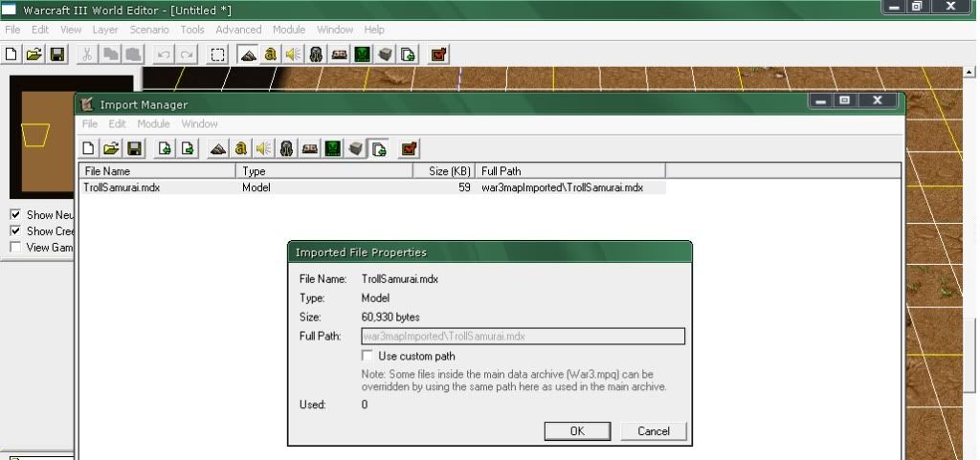Maximize the Import Manager window
This screenshot has width=980, height=460.
844,100
